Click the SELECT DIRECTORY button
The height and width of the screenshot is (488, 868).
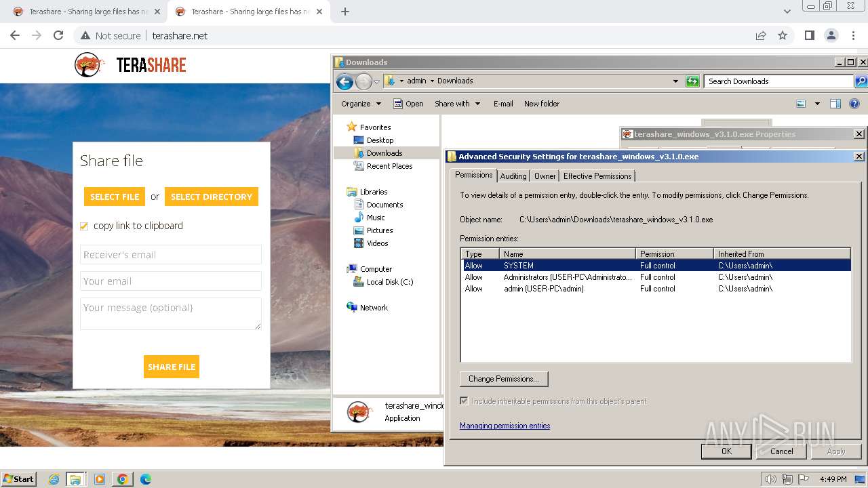[212, 197]
